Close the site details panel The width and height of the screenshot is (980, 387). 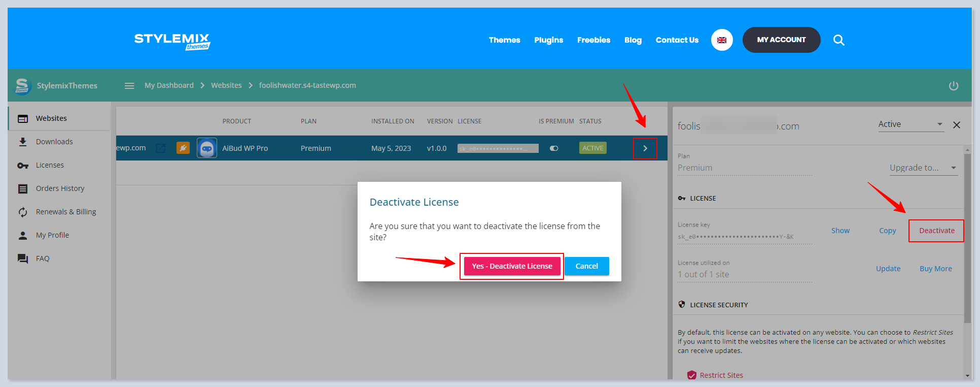957,125
